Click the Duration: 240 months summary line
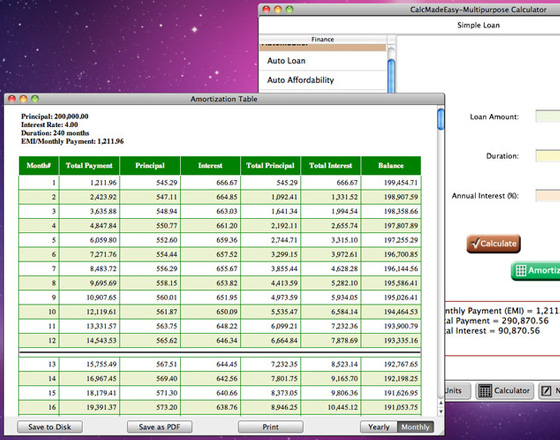 (x=55, y=133)
